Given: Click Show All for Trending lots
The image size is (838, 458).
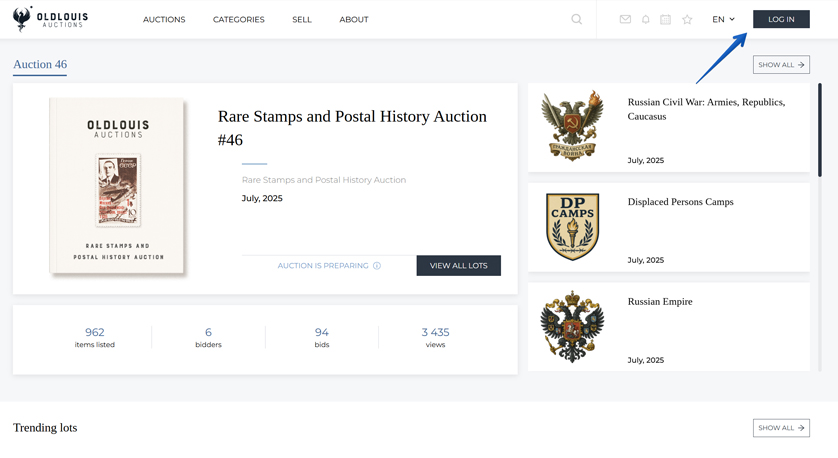Looking at the screenshot, I should pos(781,428).
